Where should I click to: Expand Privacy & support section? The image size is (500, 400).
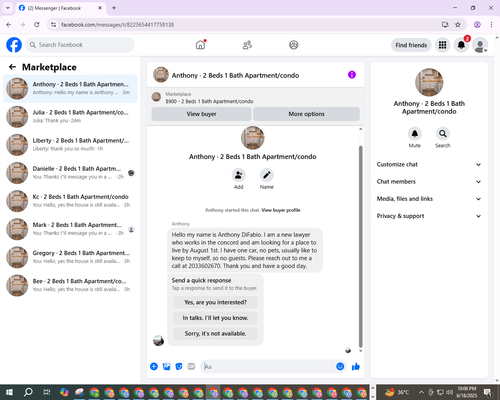click(x=429, y=216)
